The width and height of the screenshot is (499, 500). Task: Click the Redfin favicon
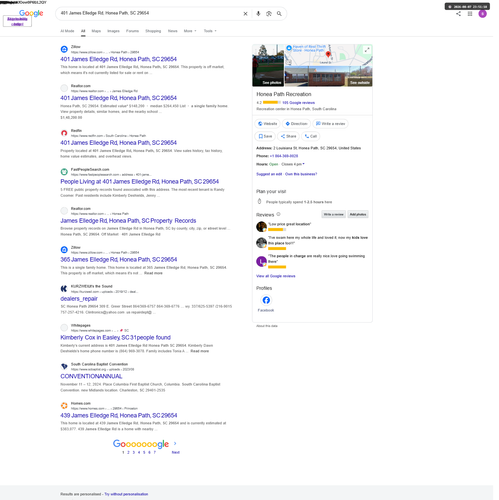coord(64,133)
